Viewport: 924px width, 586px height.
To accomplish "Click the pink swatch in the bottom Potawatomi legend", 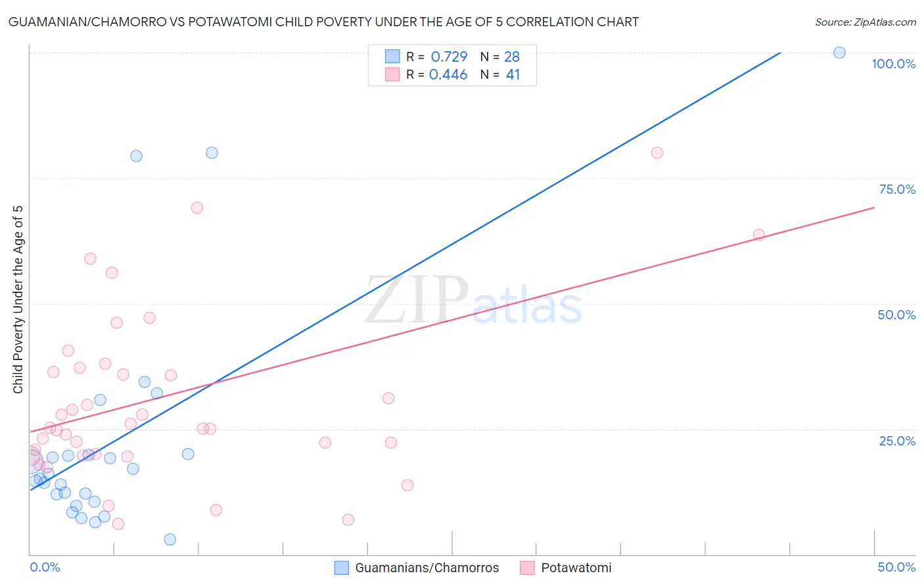I will (527, 568).
